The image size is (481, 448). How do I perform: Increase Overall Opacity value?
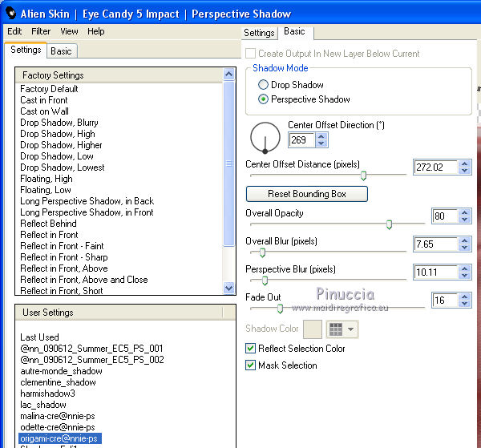[464, 212]
